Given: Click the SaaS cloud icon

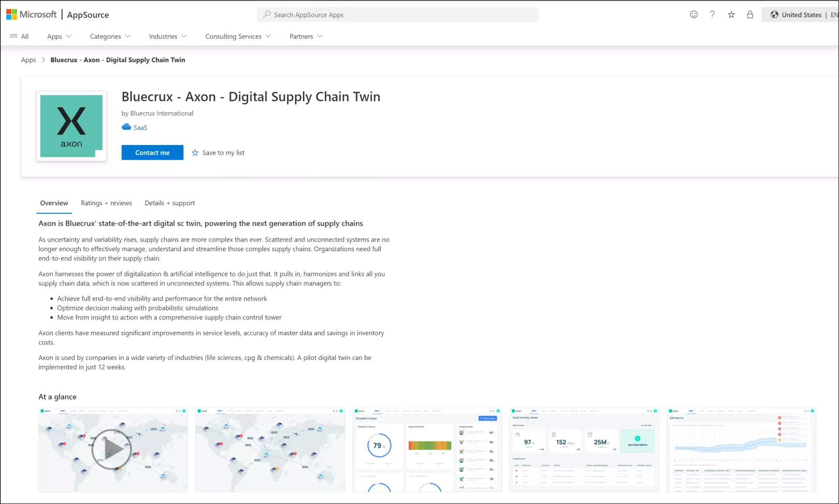Looking at the screenshot, I should coord(126,127).
